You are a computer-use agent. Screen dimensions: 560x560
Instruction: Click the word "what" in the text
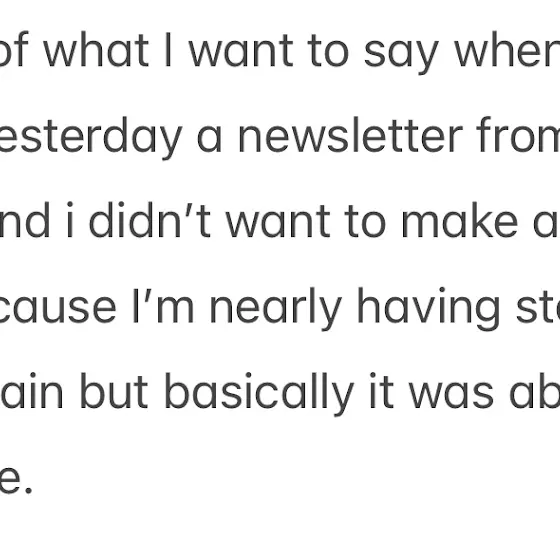coord(96,50)
